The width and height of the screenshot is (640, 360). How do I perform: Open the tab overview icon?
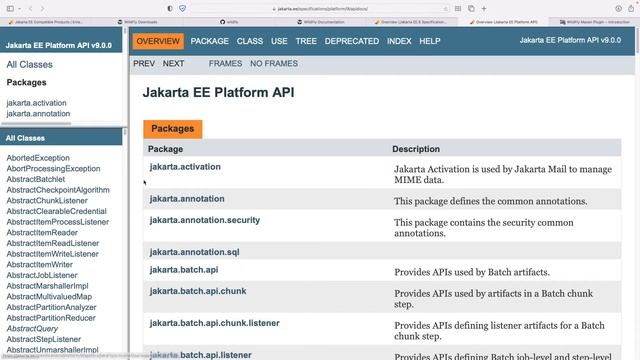[471, 9]
